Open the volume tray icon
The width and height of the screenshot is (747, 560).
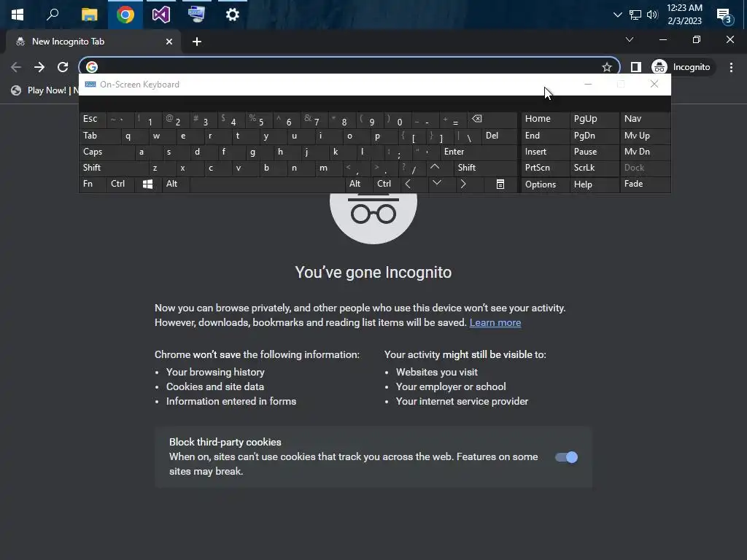click(x=652, y=15)
